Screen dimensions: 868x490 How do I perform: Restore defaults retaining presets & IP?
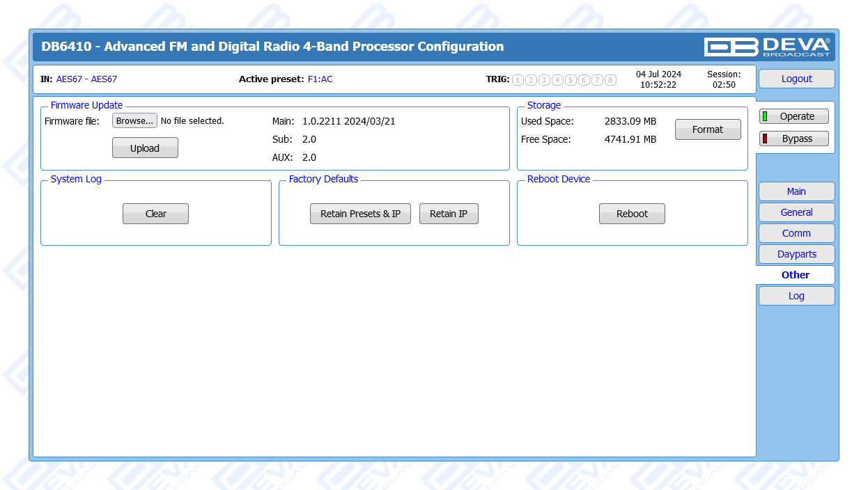pyautogui.click(x=360, y=214)
